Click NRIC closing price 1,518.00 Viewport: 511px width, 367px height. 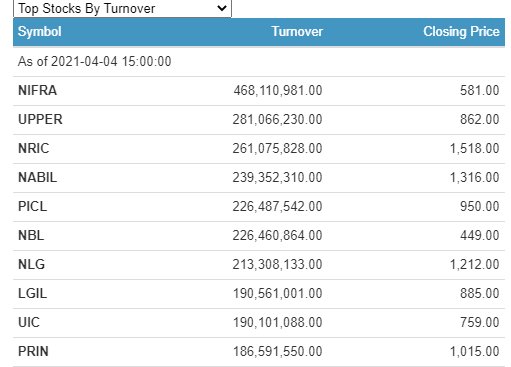(x=475, y=149)
